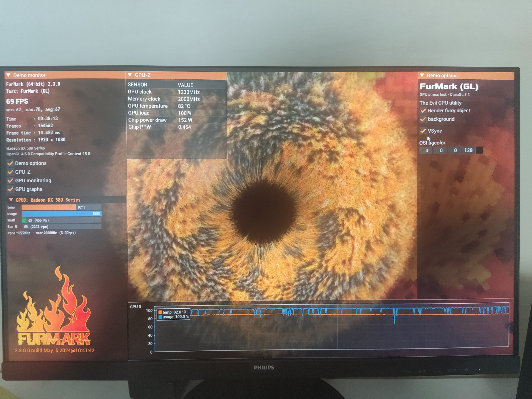Click the 'OSI bgcolor' label
Screen dimensions: 532x399
(432, 143)
